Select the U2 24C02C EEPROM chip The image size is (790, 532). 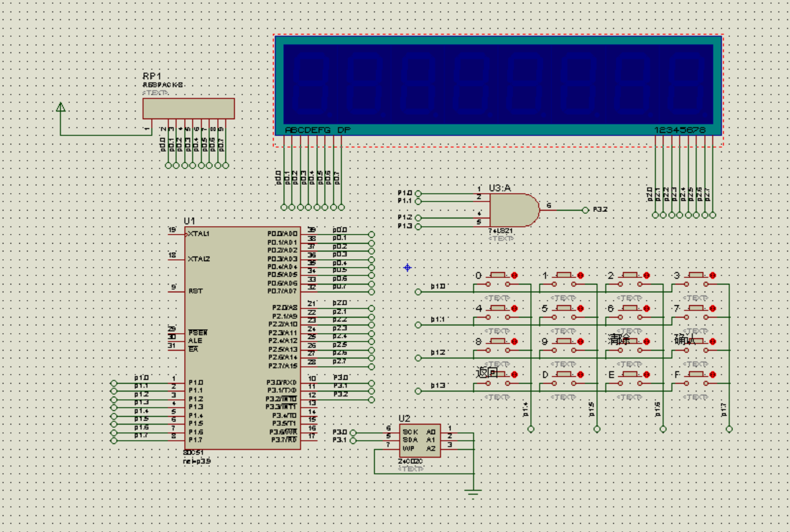[419, 441]
